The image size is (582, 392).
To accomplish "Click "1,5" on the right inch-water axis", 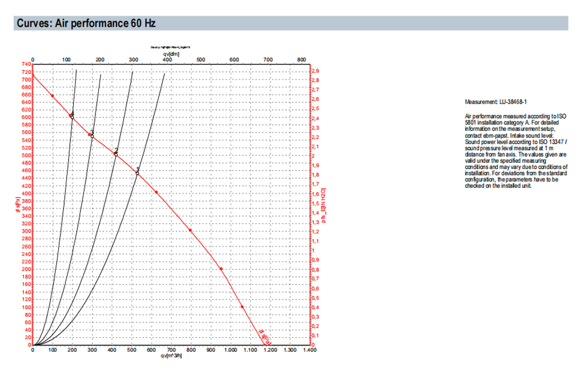I will tap(315, 204).
